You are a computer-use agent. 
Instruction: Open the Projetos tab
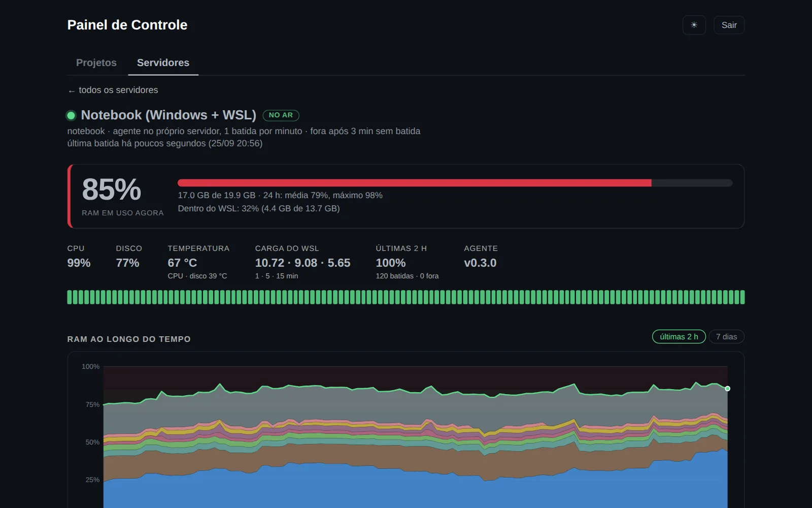tap(96, 62)
